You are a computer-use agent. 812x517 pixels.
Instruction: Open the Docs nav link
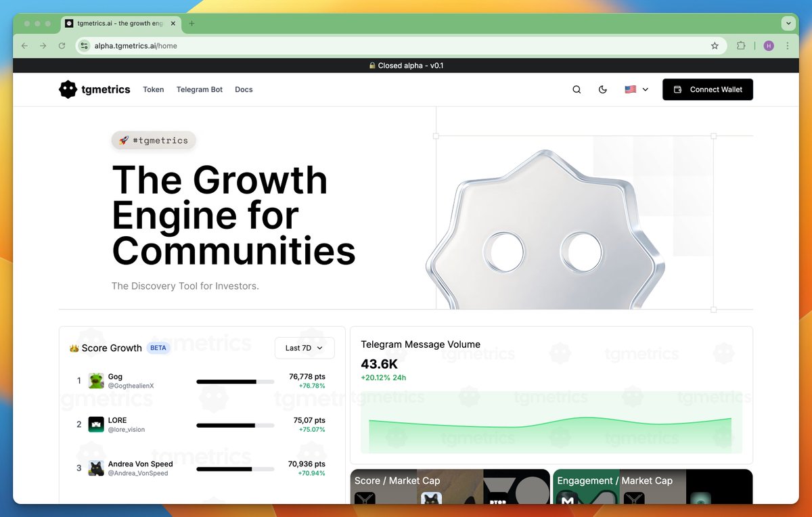point(244,89)
